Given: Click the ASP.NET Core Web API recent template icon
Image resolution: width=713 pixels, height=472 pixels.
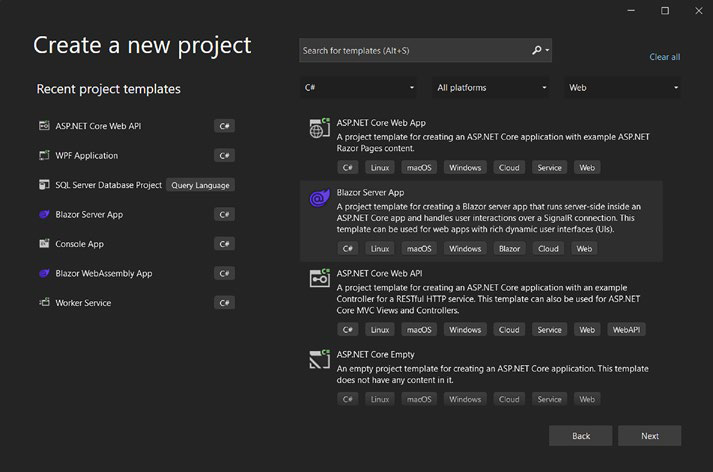Looking at the screenshot, I should pos(44,126).
